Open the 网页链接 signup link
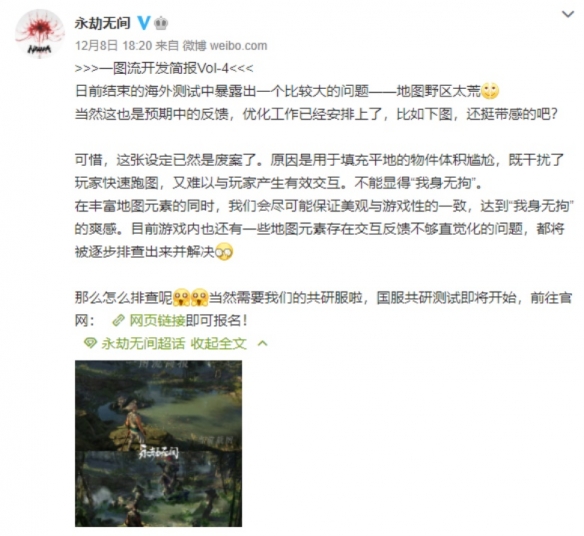Screen dimensions: 584x536 point(157,320)
